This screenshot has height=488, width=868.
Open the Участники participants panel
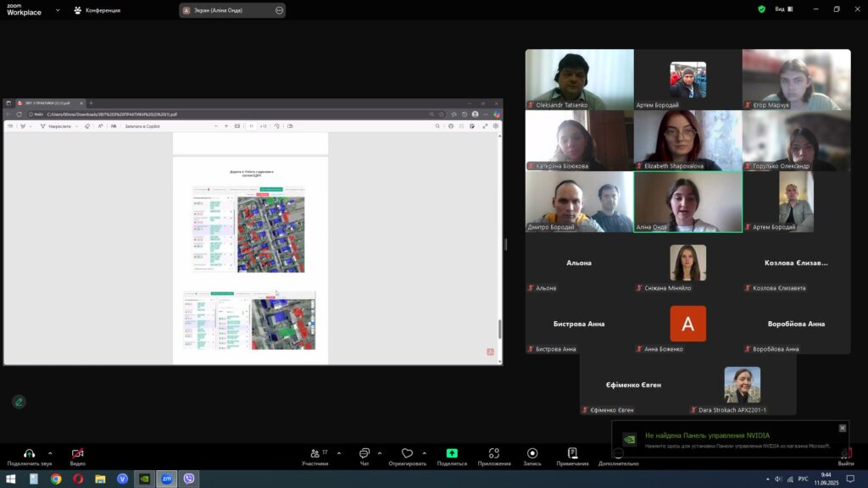tap(315, 457)
